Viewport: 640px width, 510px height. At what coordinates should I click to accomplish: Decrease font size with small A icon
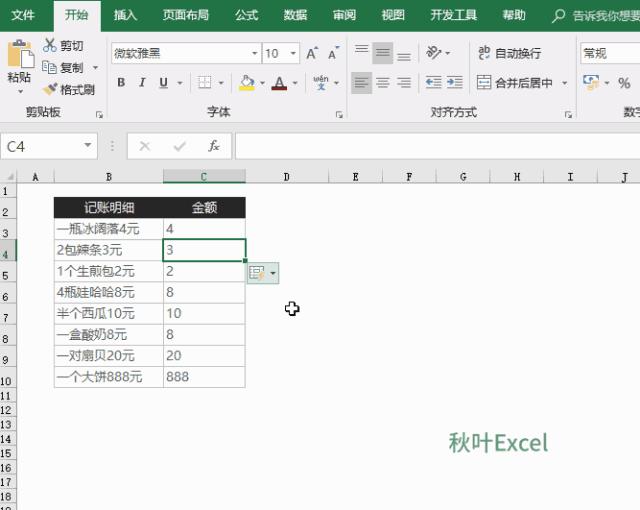[x=333, y=53]
